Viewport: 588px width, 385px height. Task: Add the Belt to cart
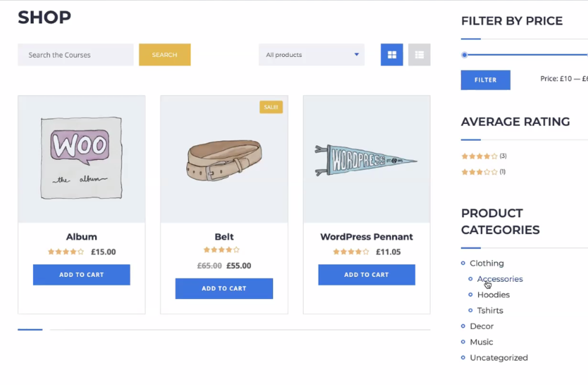tap(224, 288)
